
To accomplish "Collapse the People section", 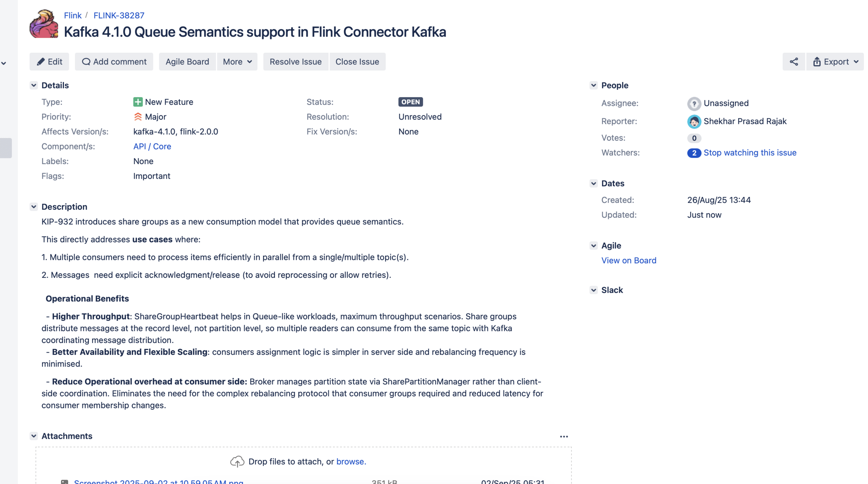I will (x=593, y=85).
